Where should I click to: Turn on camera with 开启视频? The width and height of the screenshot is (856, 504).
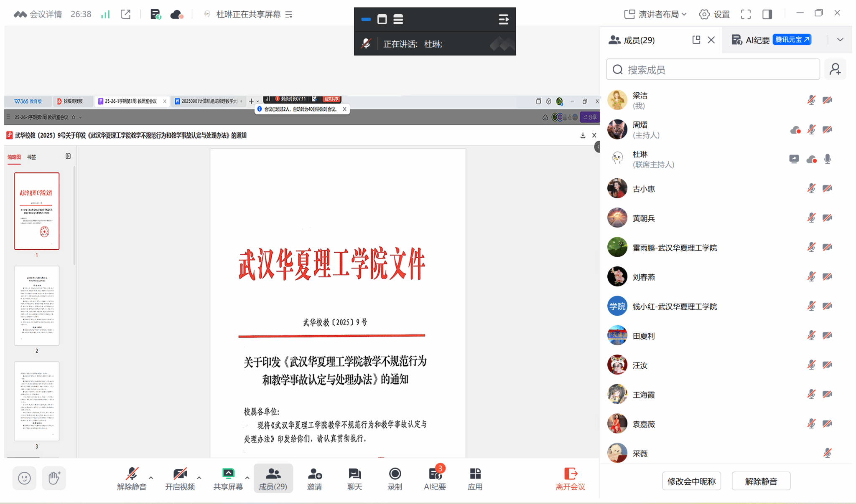(x=180, y=474)
